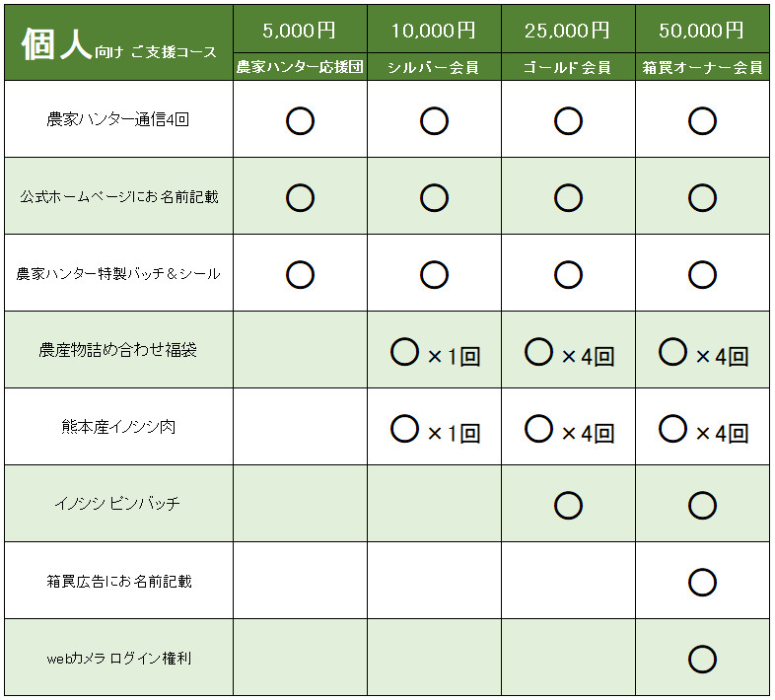Open the 箱罠オーナー会員 course label
Screen dimensions: 775x700
(702, 68)
